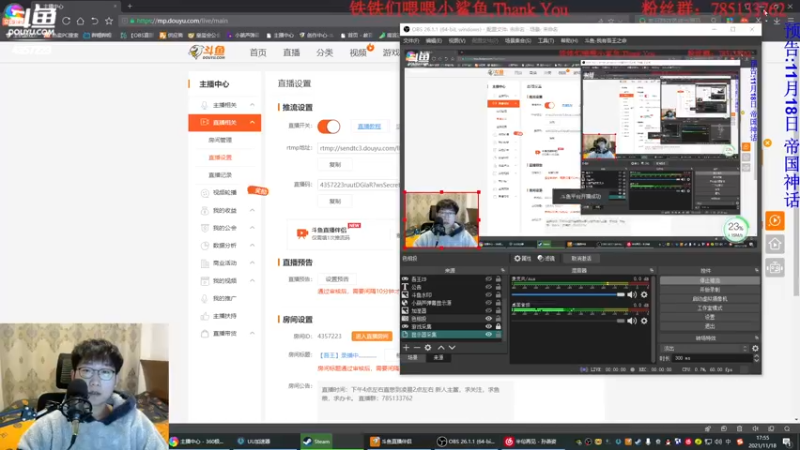Expand 数据分析 sidebar section
800x450 pixels.
(x=252, y=245)
